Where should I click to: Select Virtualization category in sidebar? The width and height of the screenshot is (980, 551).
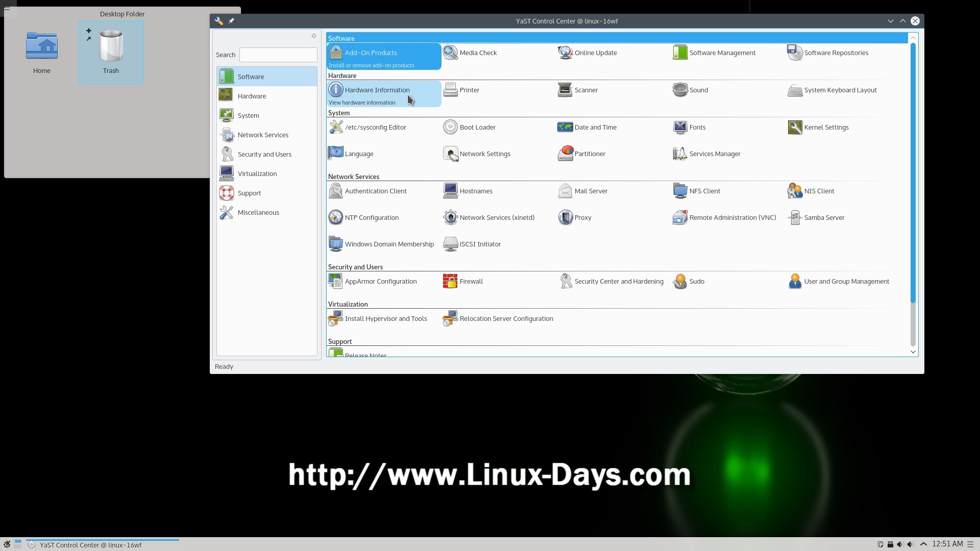tap(267, 173)
